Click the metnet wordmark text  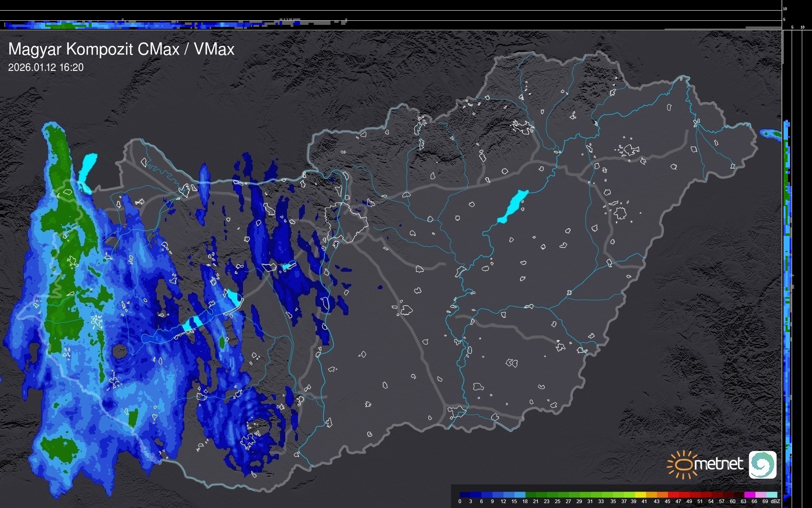718,464
